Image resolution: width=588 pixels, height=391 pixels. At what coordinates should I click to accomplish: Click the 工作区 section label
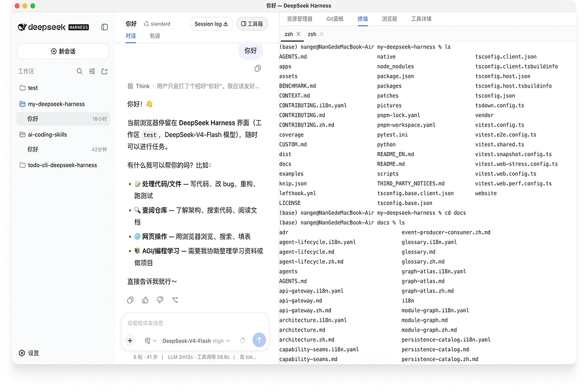[x=26, y=71]
